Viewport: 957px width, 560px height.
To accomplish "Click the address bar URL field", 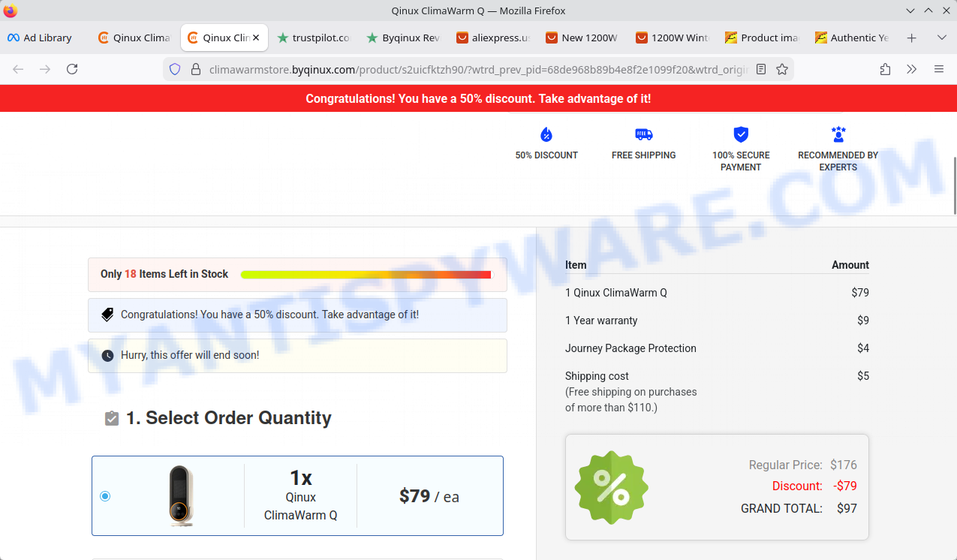I will tap(477, 69).
